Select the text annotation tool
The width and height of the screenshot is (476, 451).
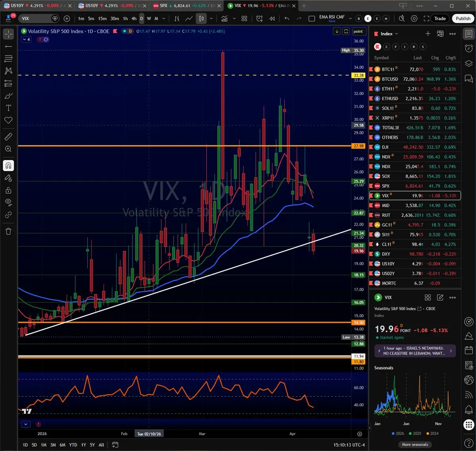pos(8,108)
